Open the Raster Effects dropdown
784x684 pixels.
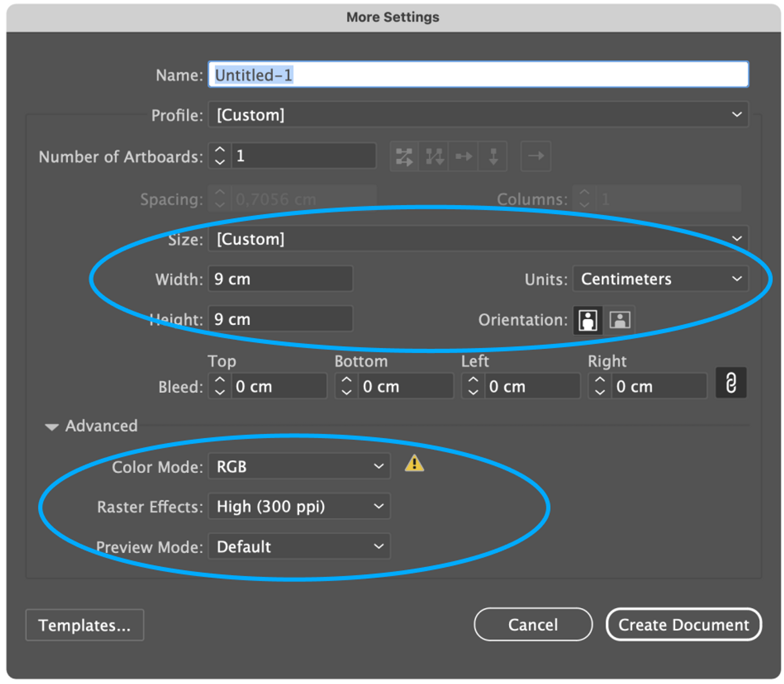pos(299,507)
